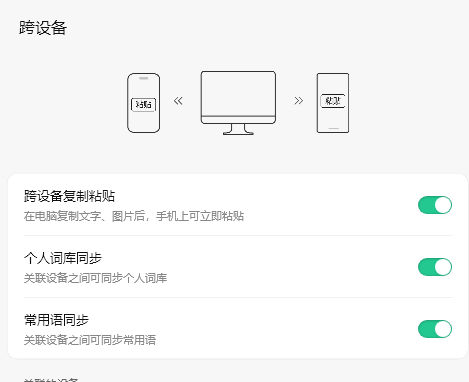Click the text bubble inside right phone

tap(333, 101)
